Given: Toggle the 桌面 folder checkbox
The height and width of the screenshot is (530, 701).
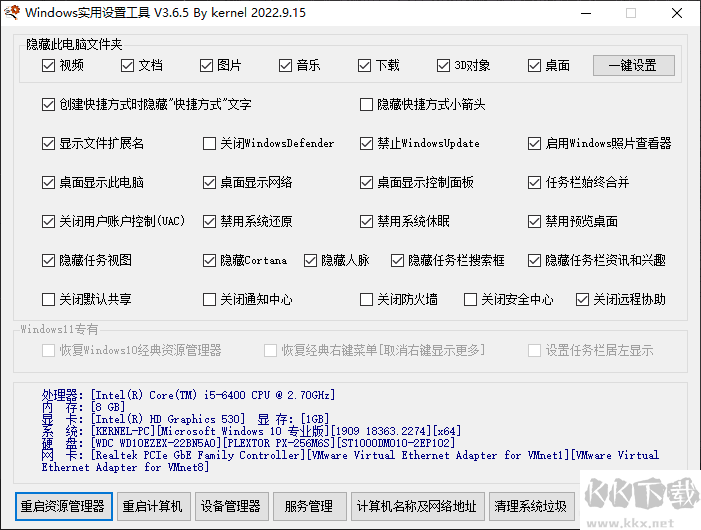Looking at the screenshot, I should [x=534, y=66].
